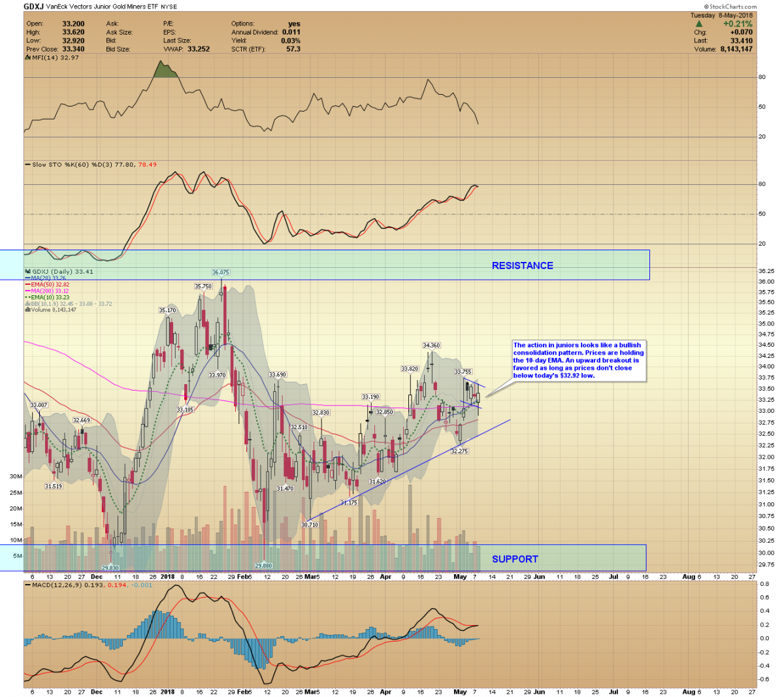
Task: Click the SCTR (ETF) value 57.3
Action: (293, 49)
